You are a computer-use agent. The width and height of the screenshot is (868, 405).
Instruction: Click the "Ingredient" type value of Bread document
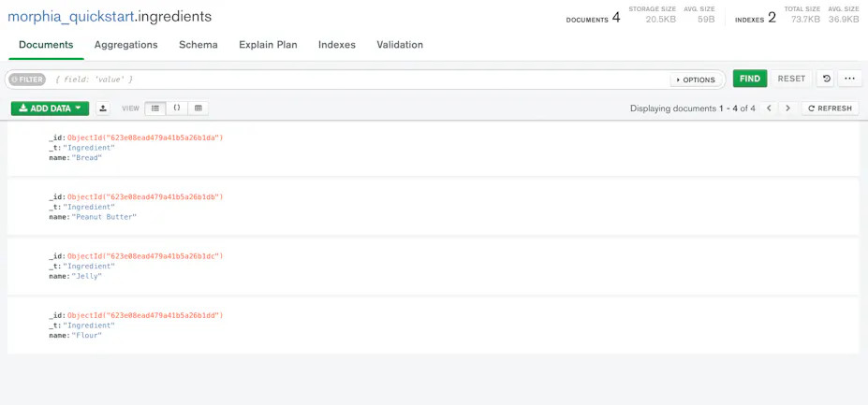(89, 148)
